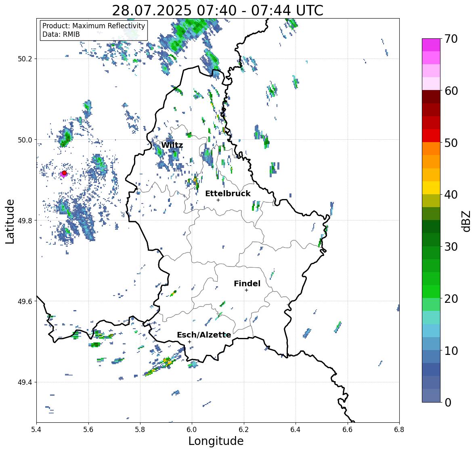The width and height of the screenshot is (476, 451).
Task: Click the Esch/Alzette city label
Action: 204,335
